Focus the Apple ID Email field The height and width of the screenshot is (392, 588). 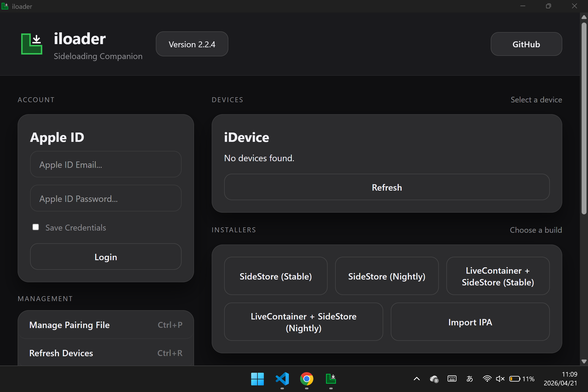click(106, 164)
